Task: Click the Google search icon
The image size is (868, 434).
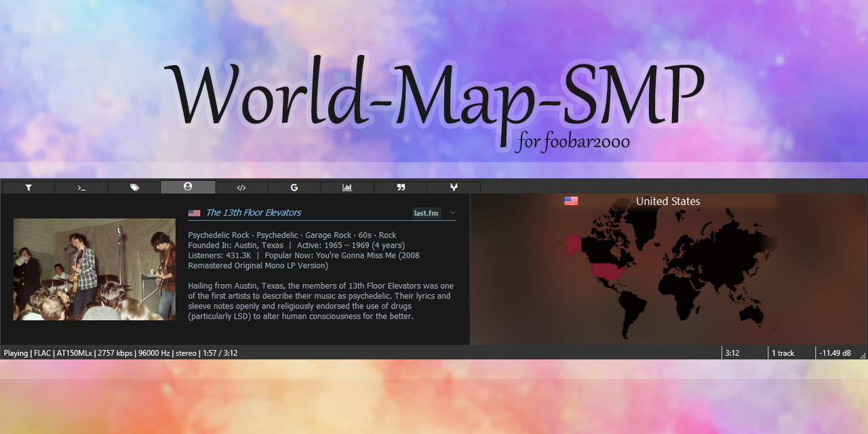Action: (294, 187)
